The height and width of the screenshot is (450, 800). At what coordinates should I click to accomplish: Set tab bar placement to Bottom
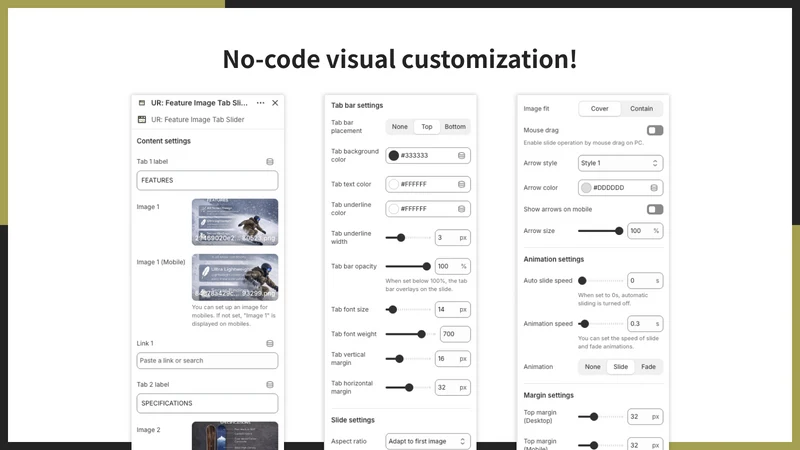455,127
